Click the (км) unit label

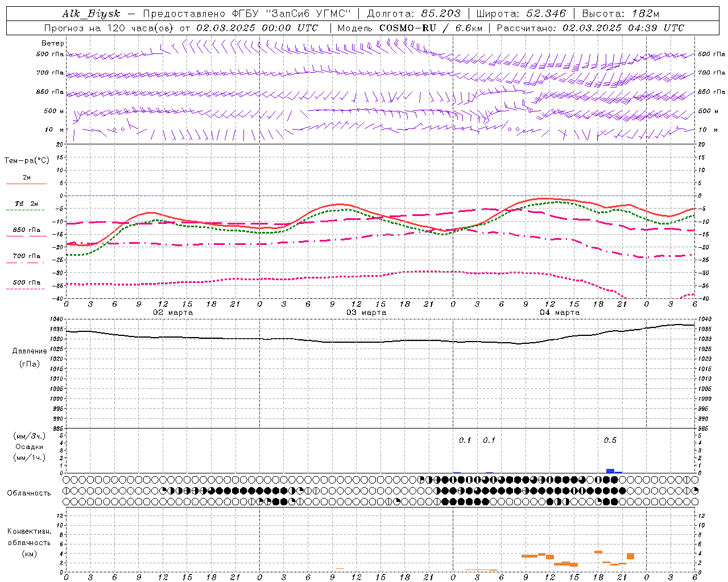pyautogui.click(x=30, y=554)
